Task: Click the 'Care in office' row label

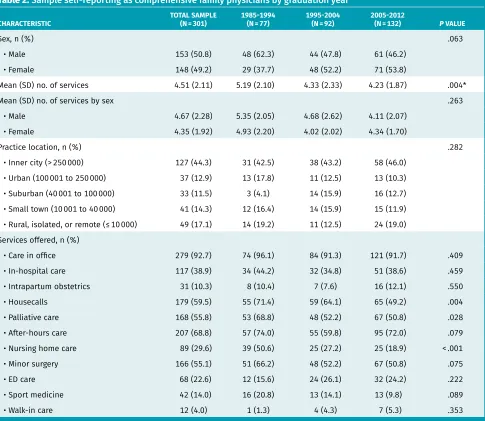Action: coord(32,256)
